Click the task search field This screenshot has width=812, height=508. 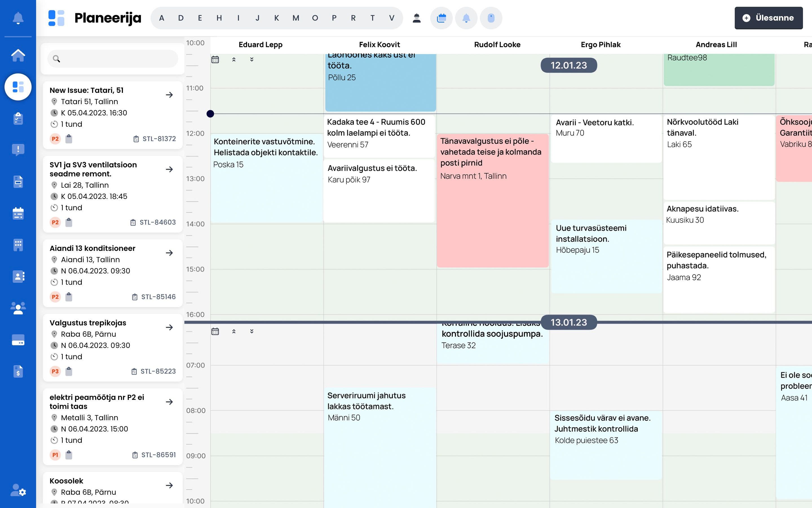113,59
